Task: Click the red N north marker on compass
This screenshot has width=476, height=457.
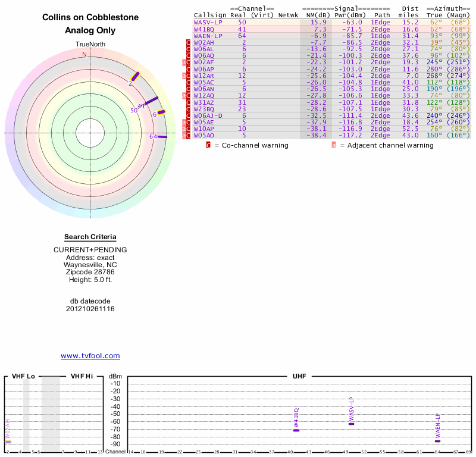Action: [84, 54]
